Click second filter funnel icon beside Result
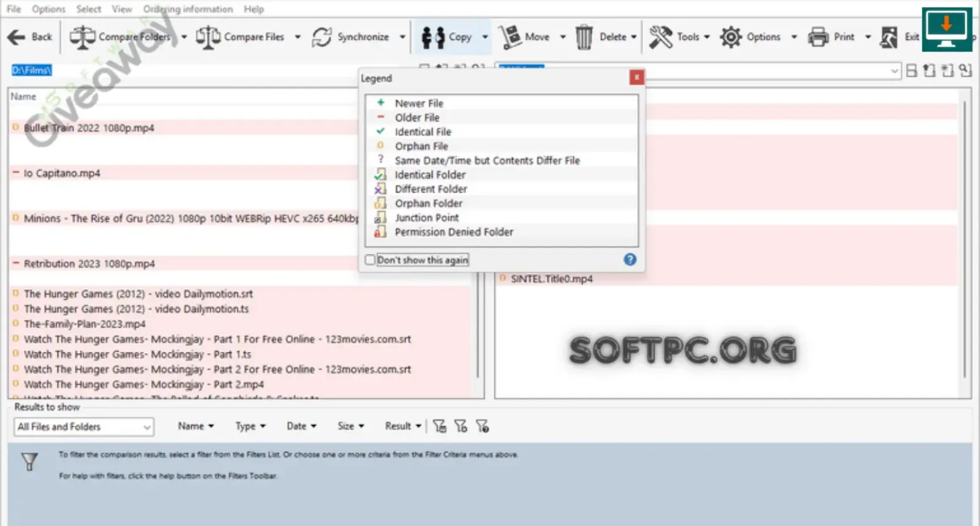 click(x=461, y=426)
